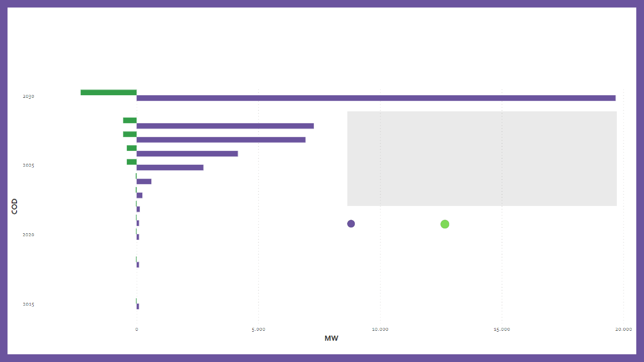Select the purple bar for 2026

[x=187, y=153]
